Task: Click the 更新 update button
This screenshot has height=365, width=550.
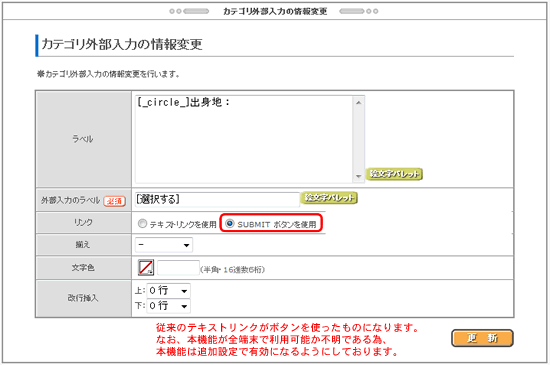Action: [482, 338]
